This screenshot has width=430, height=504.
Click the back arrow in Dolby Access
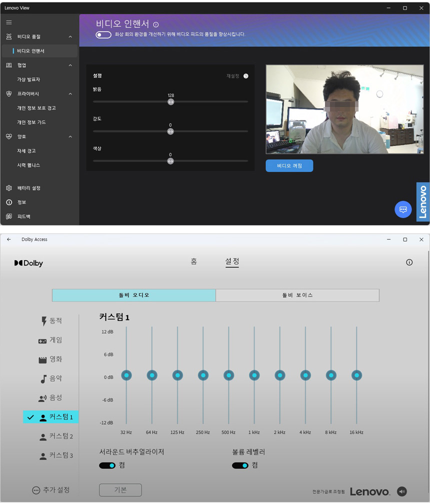click(8, 239)
